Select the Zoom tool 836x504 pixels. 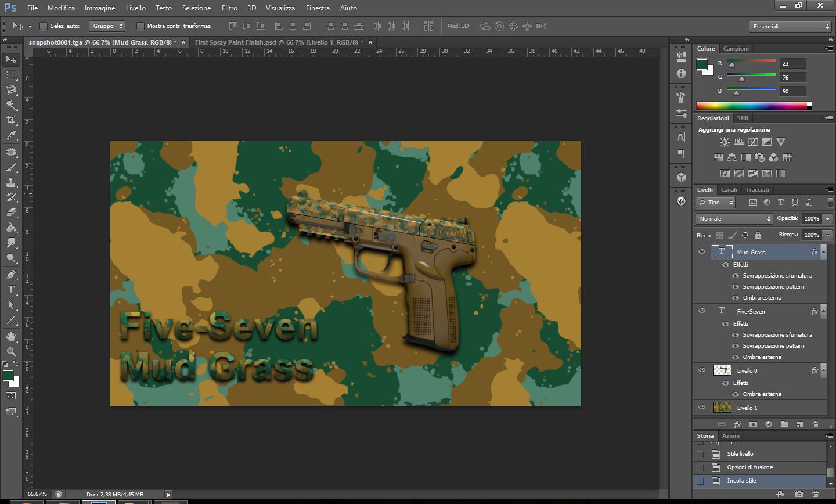(11, 352)
